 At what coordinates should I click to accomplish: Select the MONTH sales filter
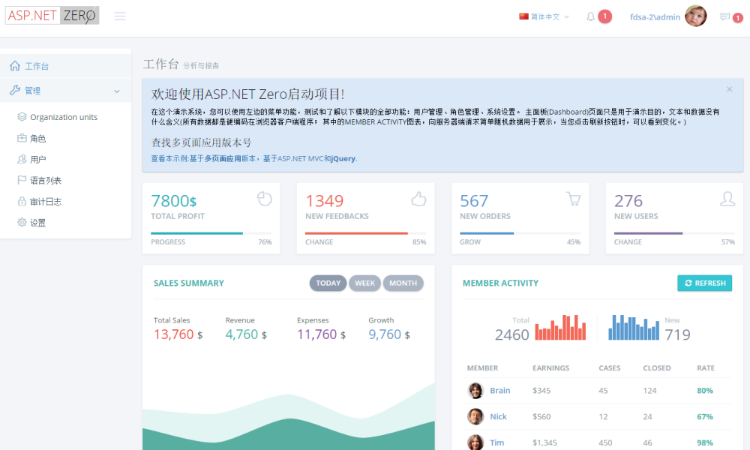click(403, 283)
